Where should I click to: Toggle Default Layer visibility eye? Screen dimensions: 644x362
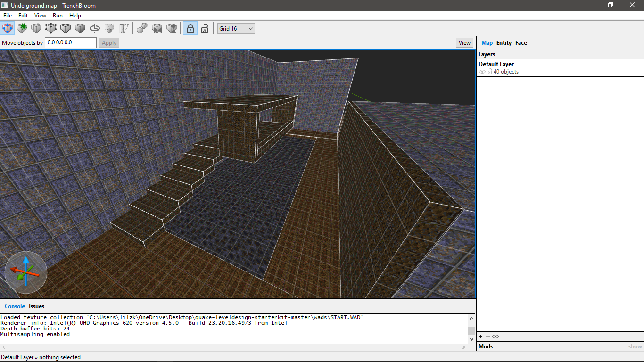pos(482,72)
